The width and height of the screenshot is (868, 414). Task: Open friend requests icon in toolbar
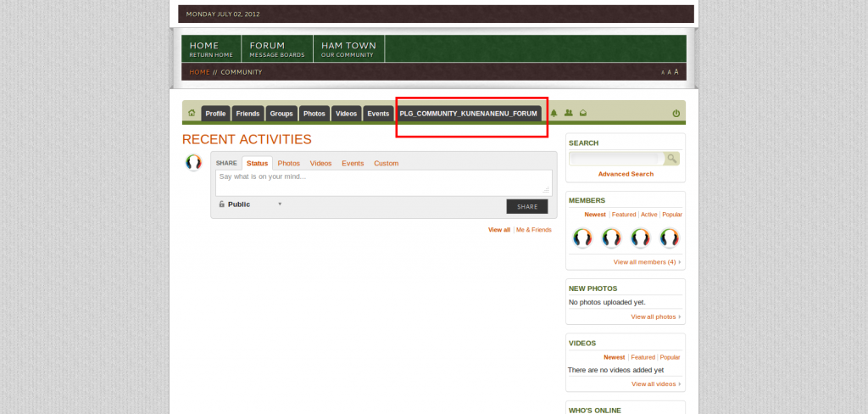[568, 113]
